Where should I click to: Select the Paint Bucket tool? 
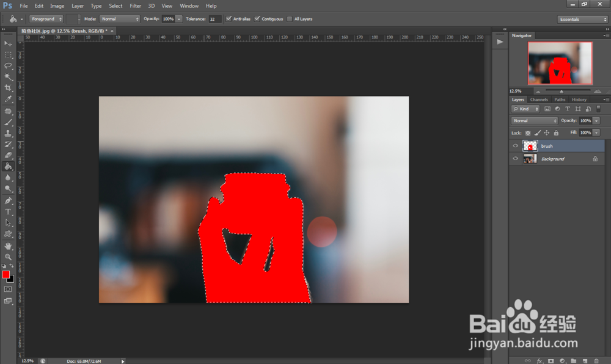click(8, 166)
